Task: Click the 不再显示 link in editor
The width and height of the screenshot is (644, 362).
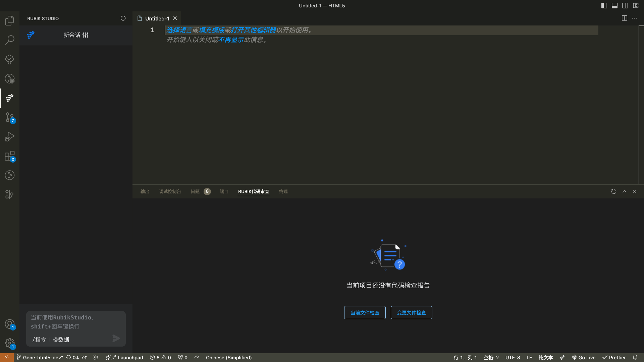Action: pyautogui.click(x=231, y=40)
